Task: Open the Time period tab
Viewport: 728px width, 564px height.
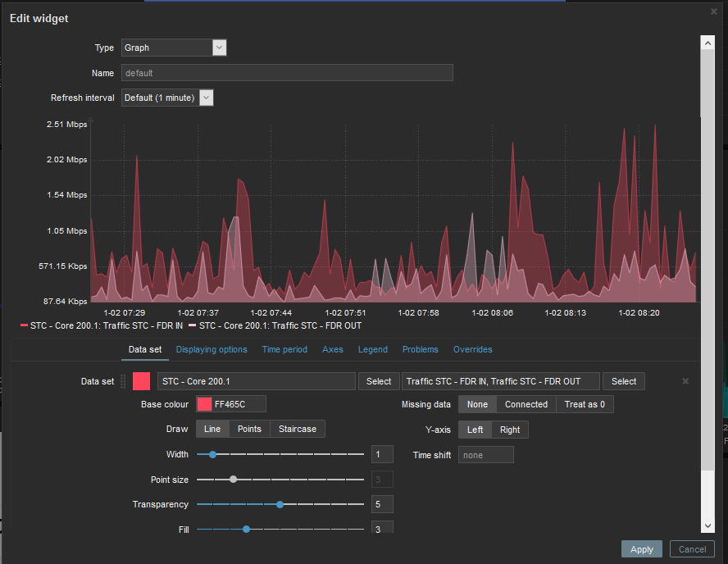Action: [x=284, y=349]
